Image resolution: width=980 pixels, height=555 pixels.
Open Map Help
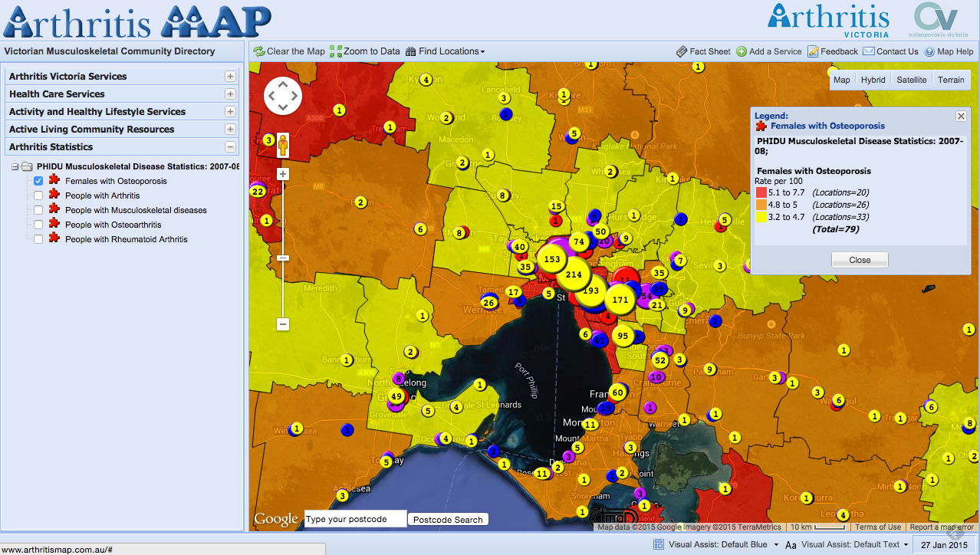(949, 51)
